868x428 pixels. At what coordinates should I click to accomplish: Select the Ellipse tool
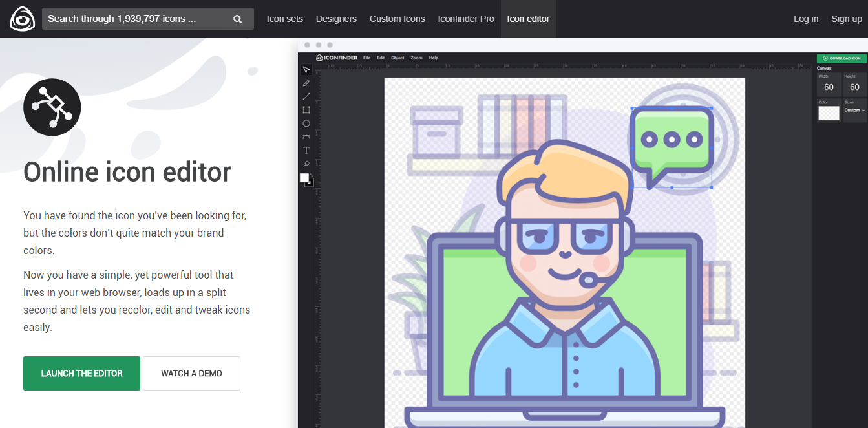(306, 123)
